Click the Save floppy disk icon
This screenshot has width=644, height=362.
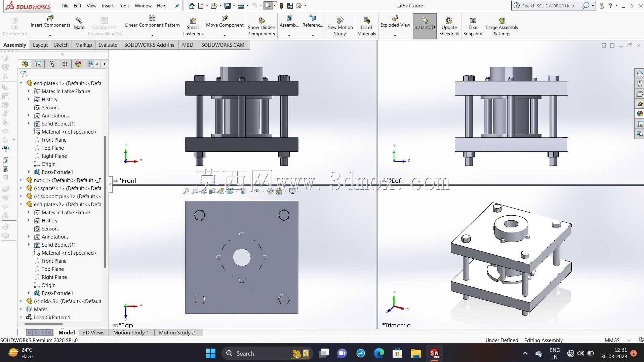(x=228, y=6)
